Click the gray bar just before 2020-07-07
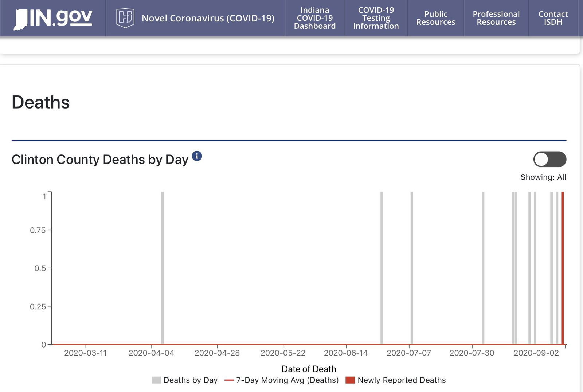The height and width of the screenshot is (392, 583). tap(382, 268)
